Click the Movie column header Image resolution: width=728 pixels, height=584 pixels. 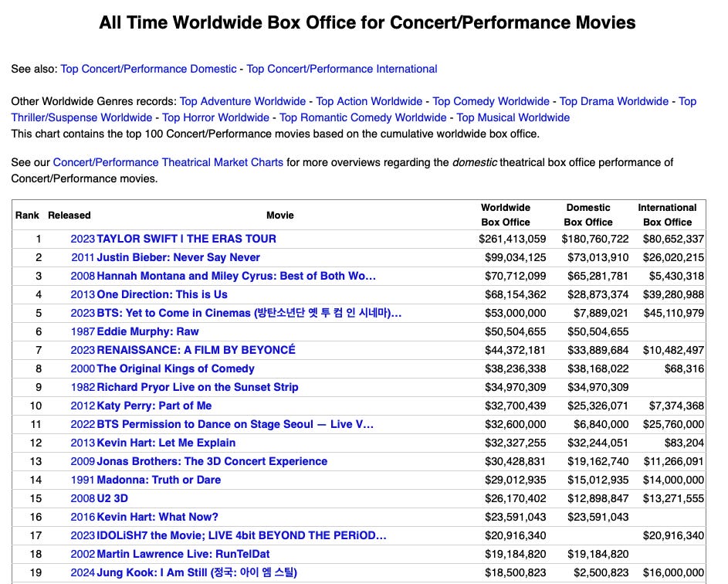coord(280,215)
